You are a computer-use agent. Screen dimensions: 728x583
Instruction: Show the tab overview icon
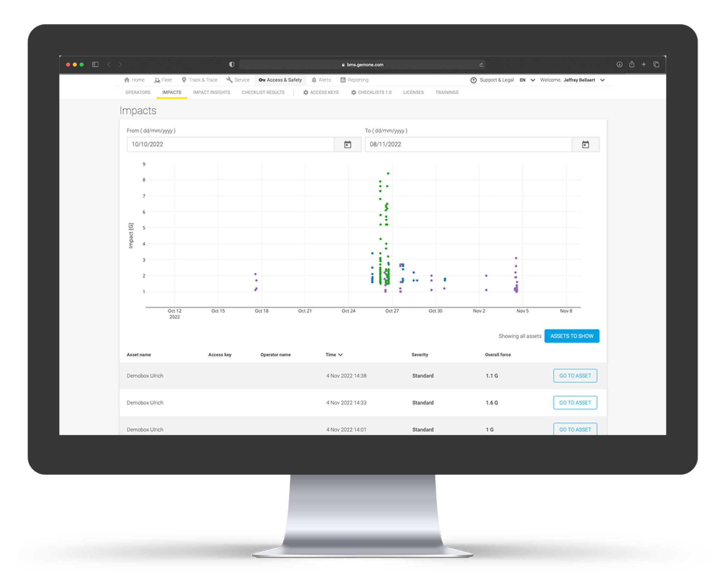656,64
